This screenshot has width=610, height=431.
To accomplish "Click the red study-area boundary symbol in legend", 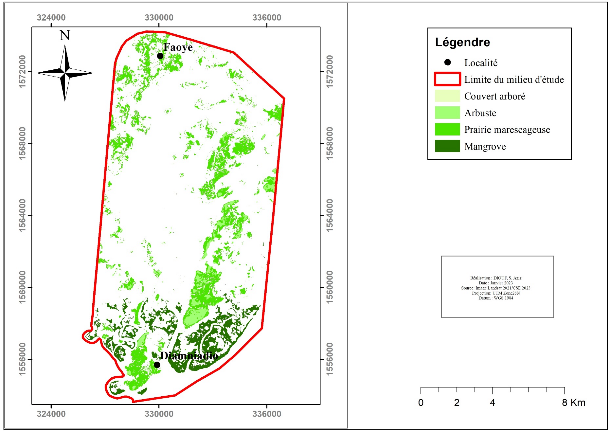I will (x=447, y=79).
